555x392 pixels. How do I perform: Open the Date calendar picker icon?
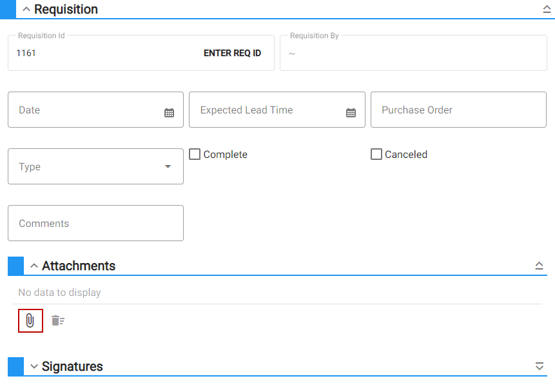click(x=169, y=113)
